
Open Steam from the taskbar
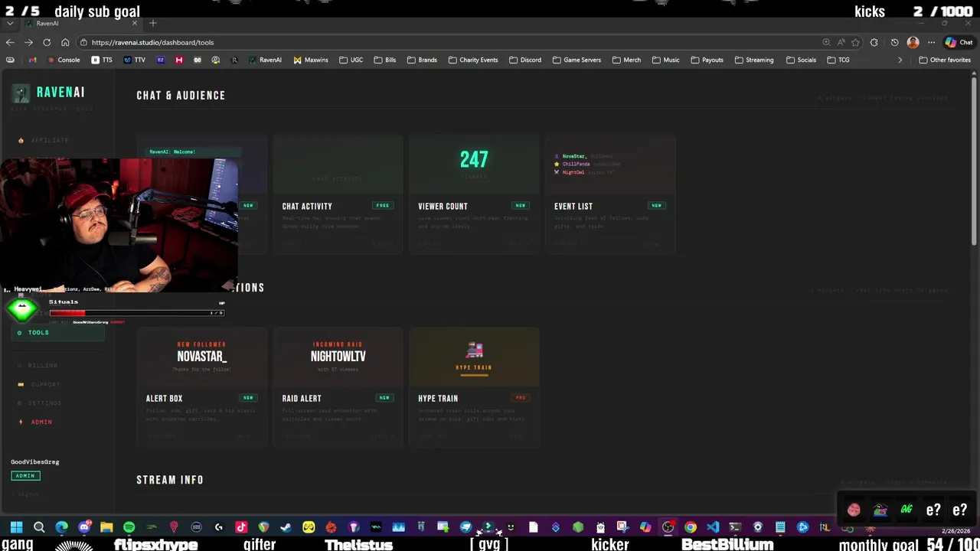[x=286, y=527]
